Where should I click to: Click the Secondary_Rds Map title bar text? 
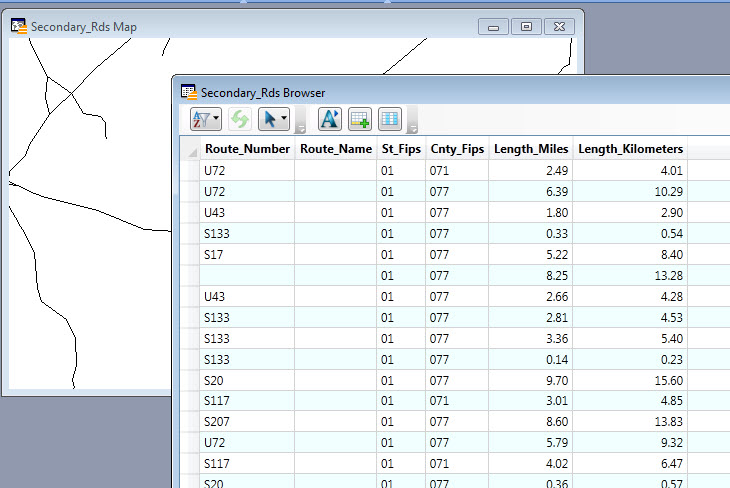pyautogui.click(x=84, y=27)
